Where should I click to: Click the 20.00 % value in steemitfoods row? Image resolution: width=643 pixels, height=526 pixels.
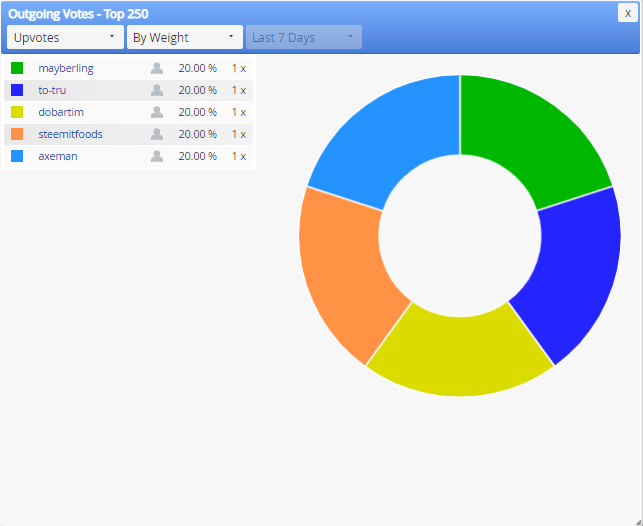point(198,134)
